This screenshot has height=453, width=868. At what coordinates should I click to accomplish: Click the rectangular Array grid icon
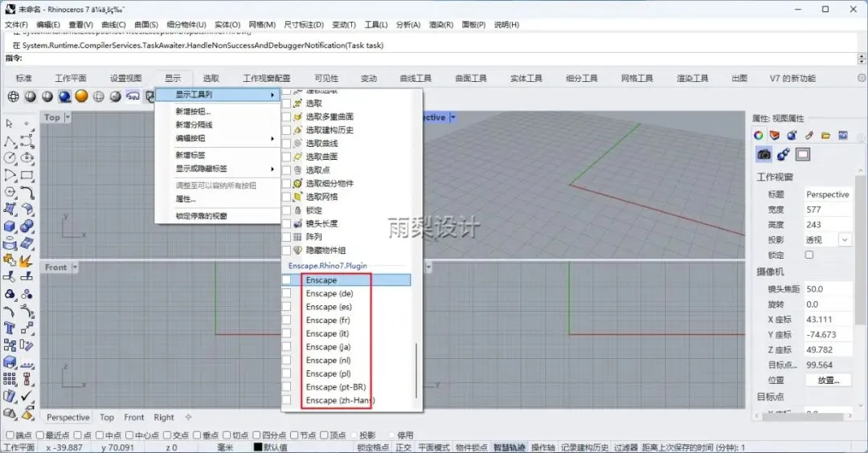pos(10,379)
